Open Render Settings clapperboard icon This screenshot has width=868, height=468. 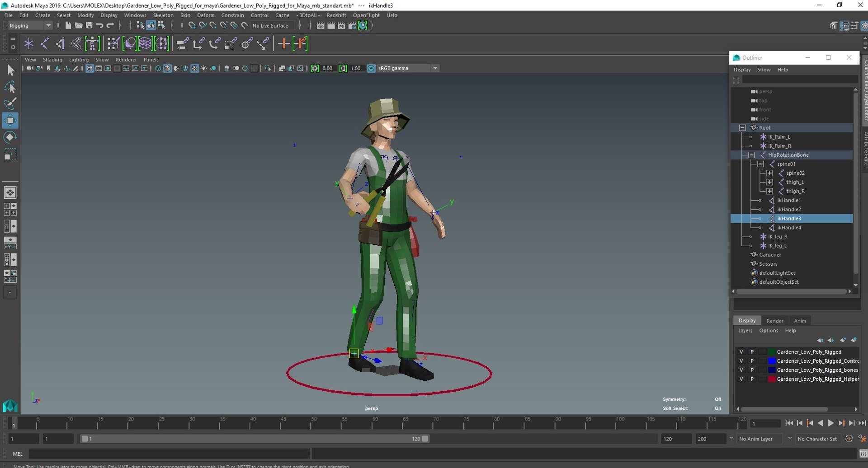(x=352, y=26)
